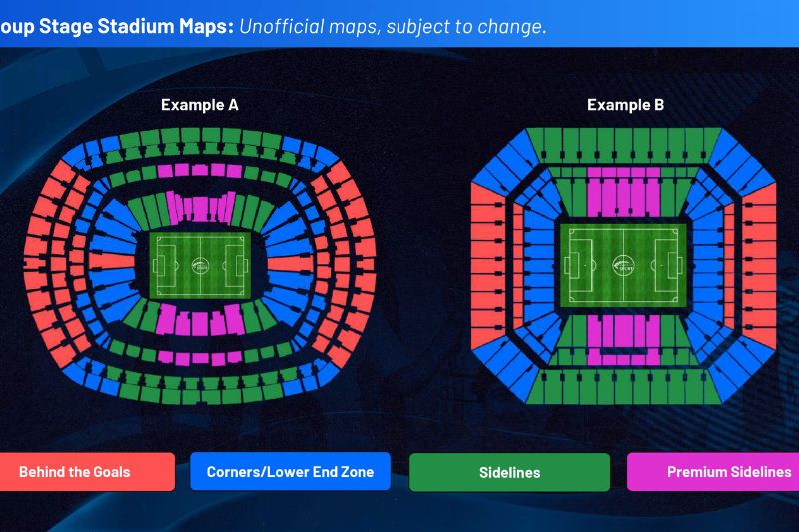Select the right goal box on Example A pitch
The width and height of the screenshot is (799, 532).
[x=240, y=266]
